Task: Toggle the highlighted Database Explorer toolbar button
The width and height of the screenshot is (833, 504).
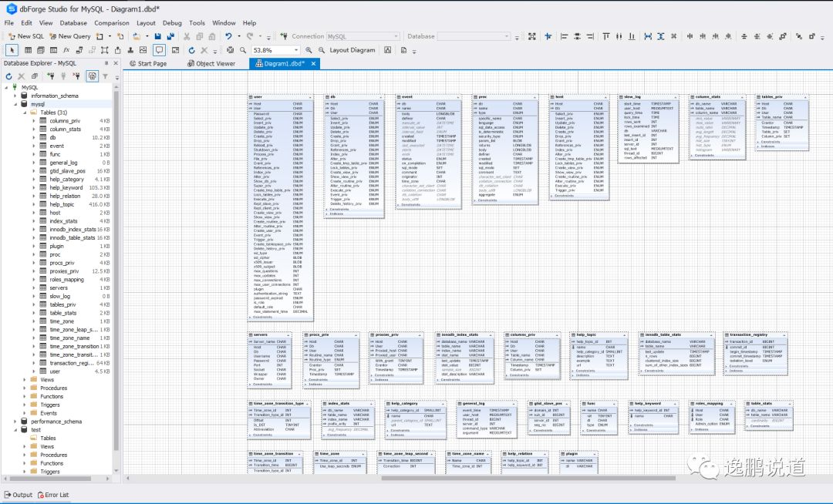Action: point(92,76)
